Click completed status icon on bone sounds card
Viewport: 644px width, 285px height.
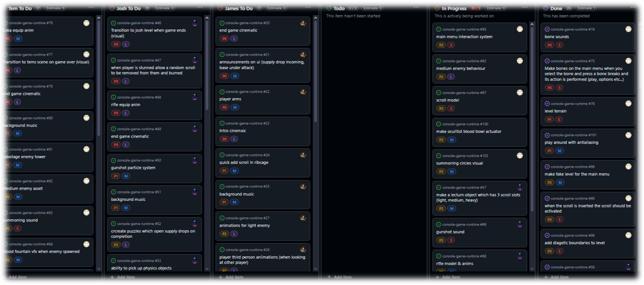pyautogui.click(x=547, y=29)
